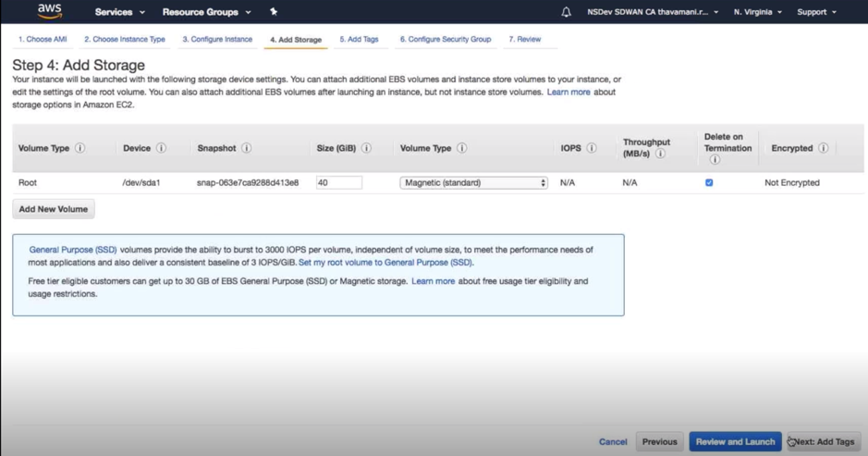Open the notifications bell icon

[566, 12]
